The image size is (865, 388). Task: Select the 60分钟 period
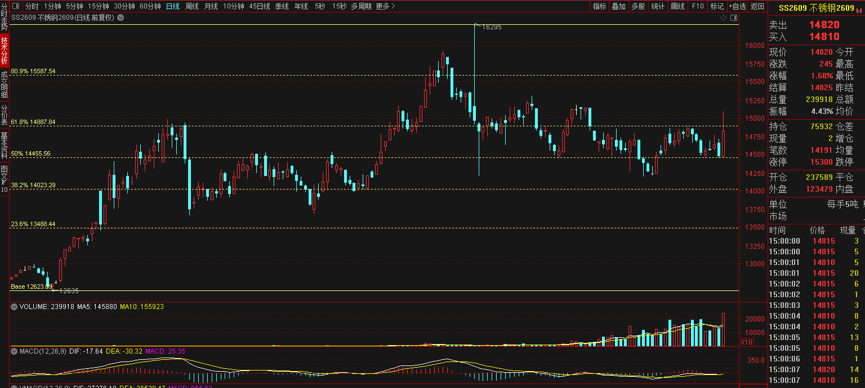click(150, 7)
